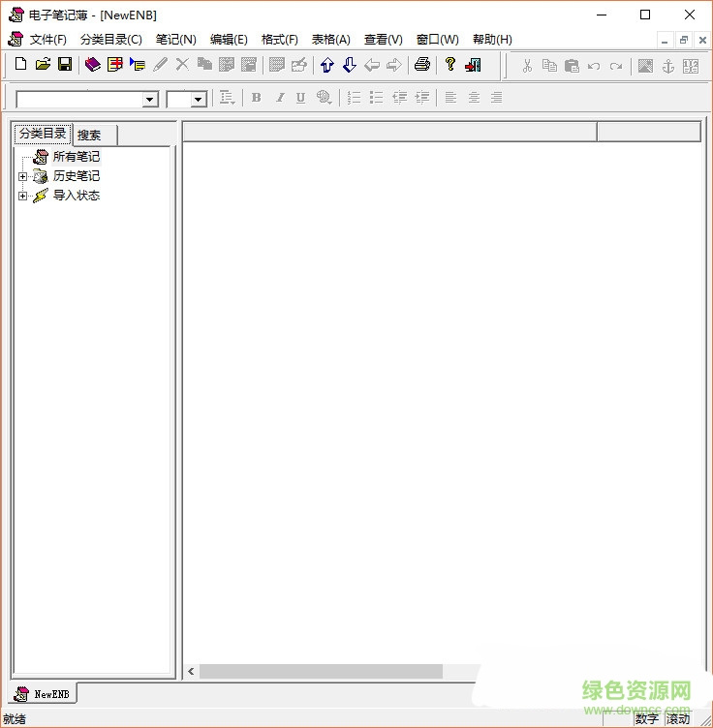Click the redo arrow icon
Viewport: 713px width, 728px height.
tap(616, 67)
